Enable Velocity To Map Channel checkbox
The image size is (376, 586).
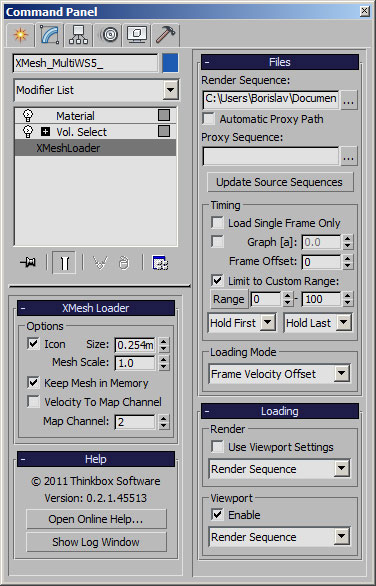(x=33, y=402)
